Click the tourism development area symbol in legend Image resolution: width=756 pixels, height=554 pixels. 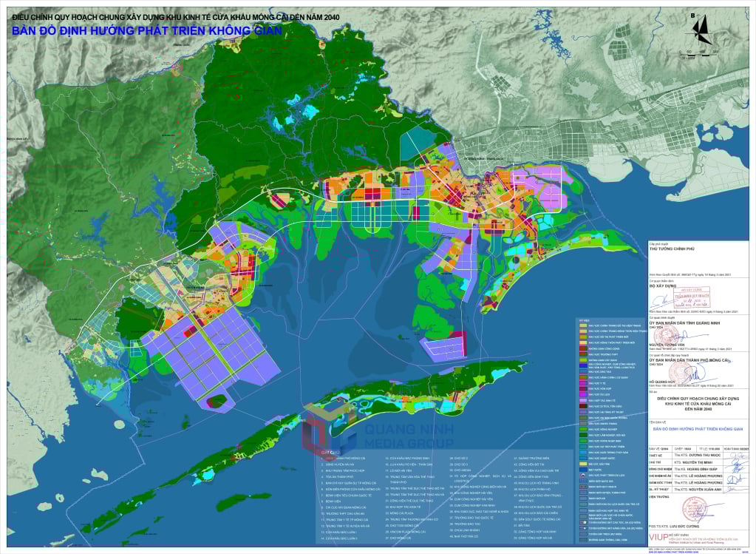(x=583, y=476)
